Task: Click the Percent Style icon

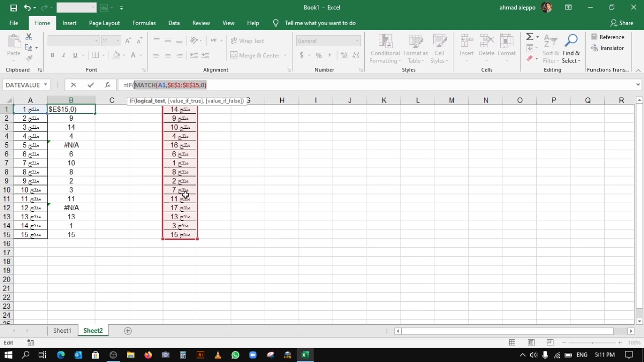Action: (x=318, y=55)
